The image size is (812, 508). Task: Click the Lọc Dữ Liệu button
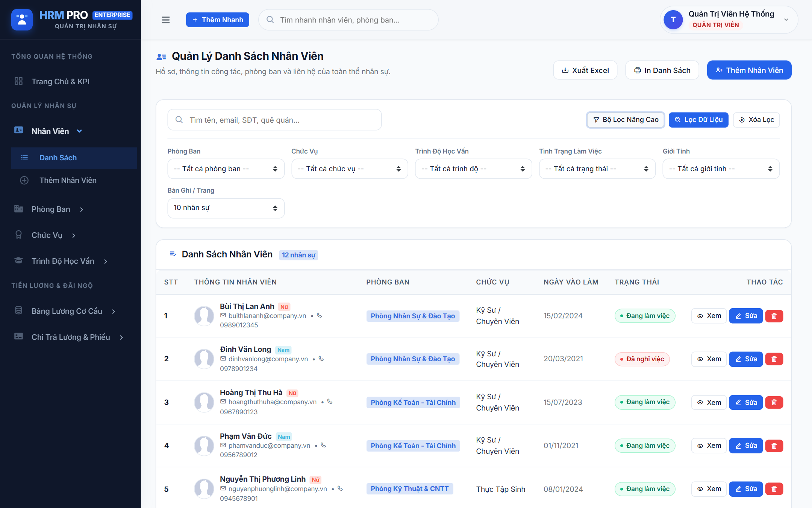698,120
